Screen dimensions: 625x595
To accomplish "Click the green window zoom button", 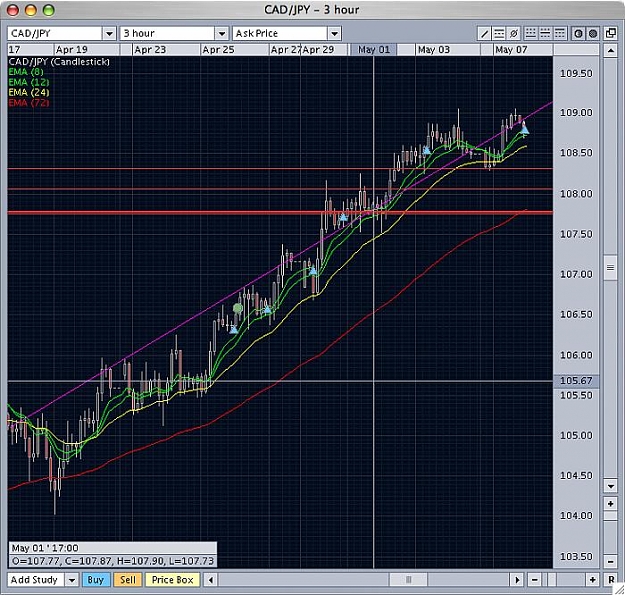I will point(49,10).
